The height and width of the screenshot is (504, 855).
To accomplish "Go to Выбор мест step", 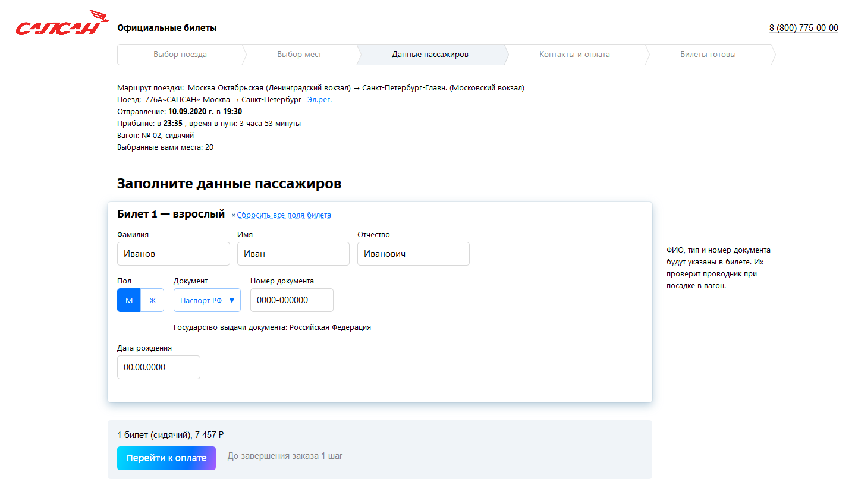I will [x=299, y=54].
